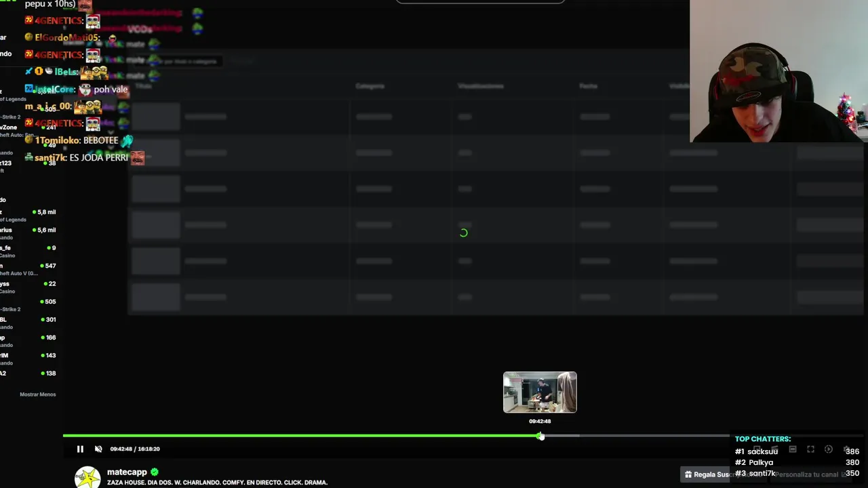Pause the VOD playback

[80, 449]
